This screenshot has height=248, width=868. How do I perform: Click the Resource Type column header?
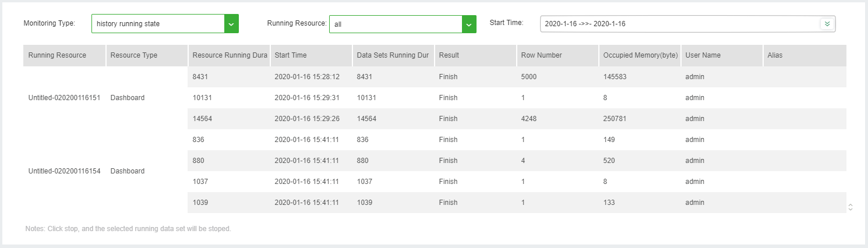tap(147, 55)
